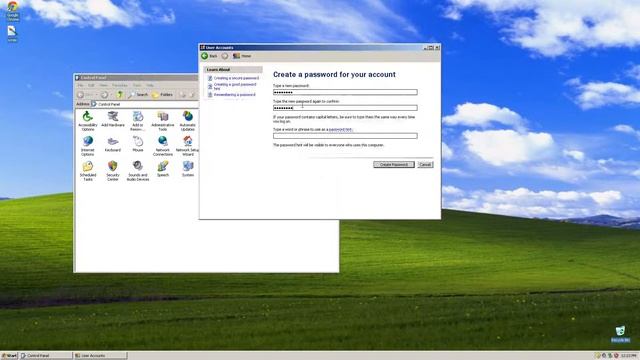Open the Recycle Bin on desktop

620,334
